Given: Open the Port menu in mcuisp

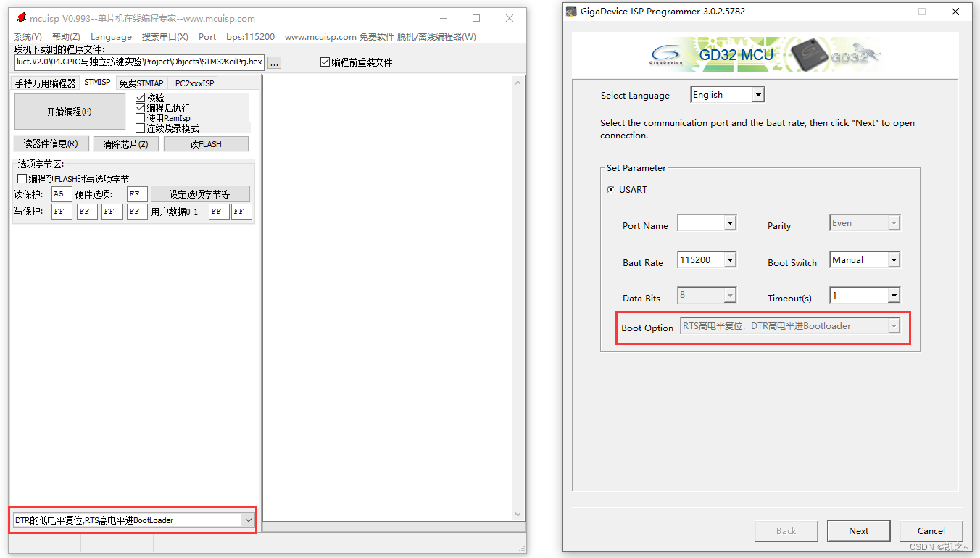Looking at the screenshot, I should pos(207,37).
